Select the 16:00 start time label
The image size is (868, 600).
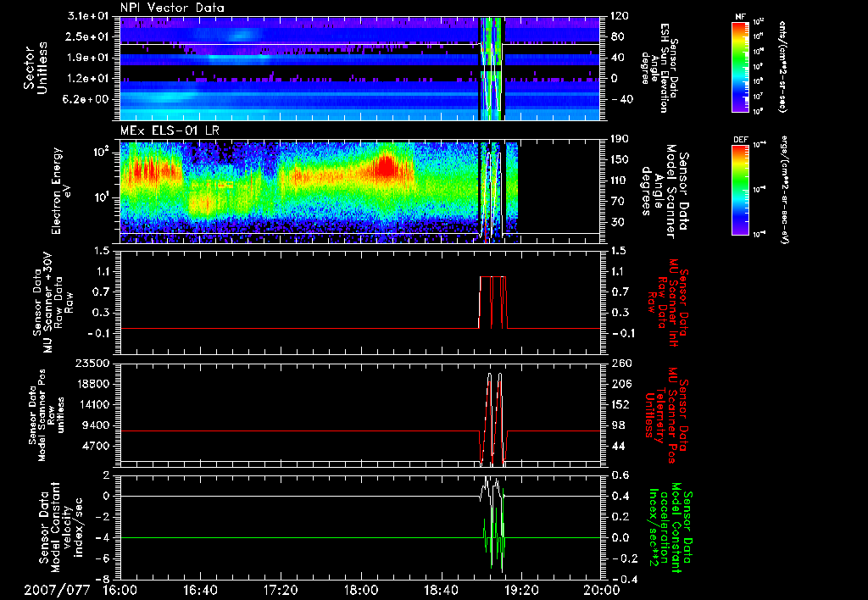(120, 590)
